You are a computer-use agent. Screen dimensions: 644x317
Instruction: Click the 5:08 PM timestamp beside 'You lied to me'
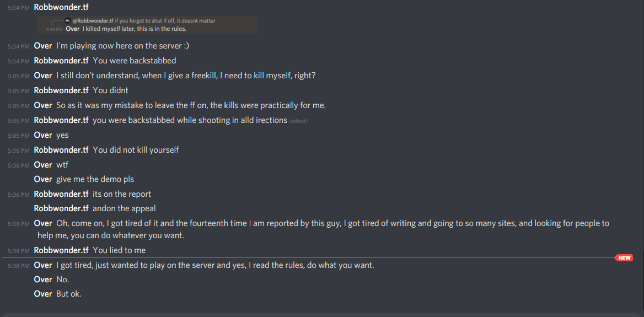[19, 250]
